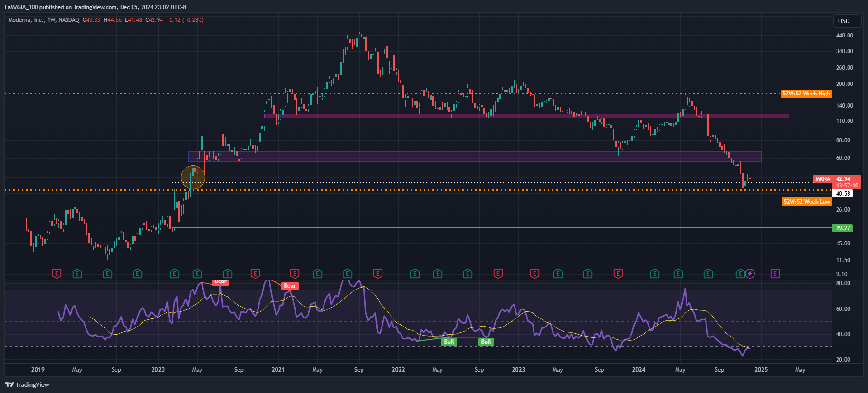Select the green earnings marker from August 2022
868x393 pixels.
[467, 273]
